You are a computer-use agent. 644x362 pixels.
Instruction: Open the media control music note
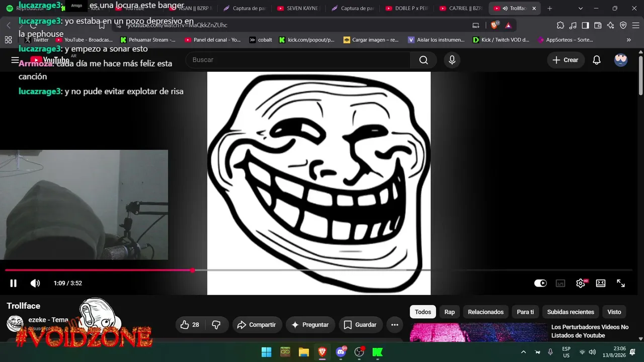(x=573, y=25)
